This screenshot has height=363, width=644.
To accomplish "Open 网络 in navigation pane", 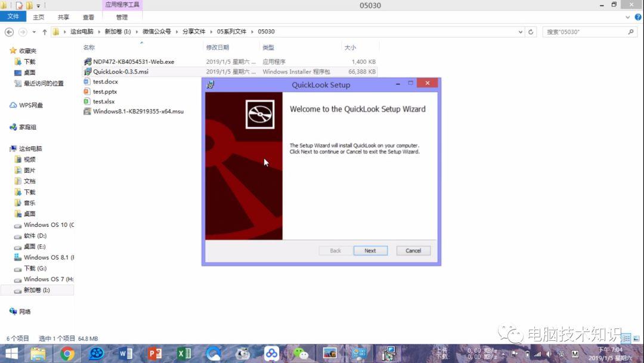I will (x=24, y=312).
